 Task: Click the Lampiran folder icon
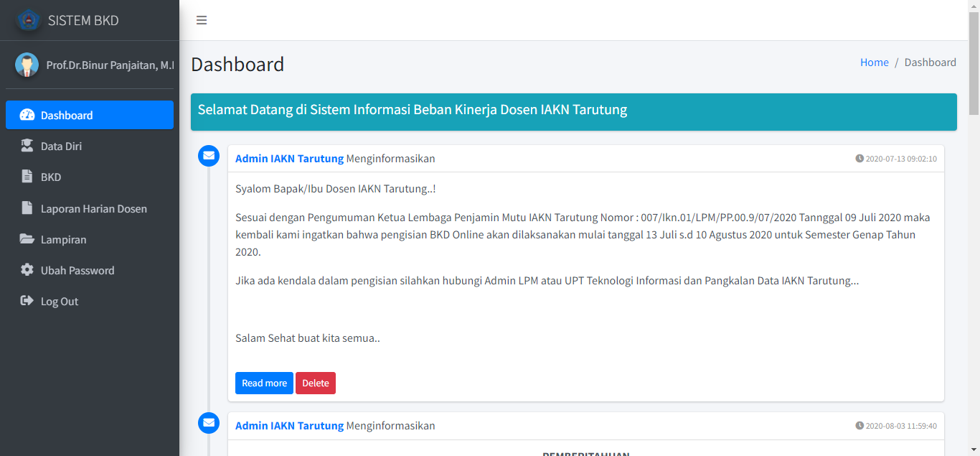click(x=27, y=239)
